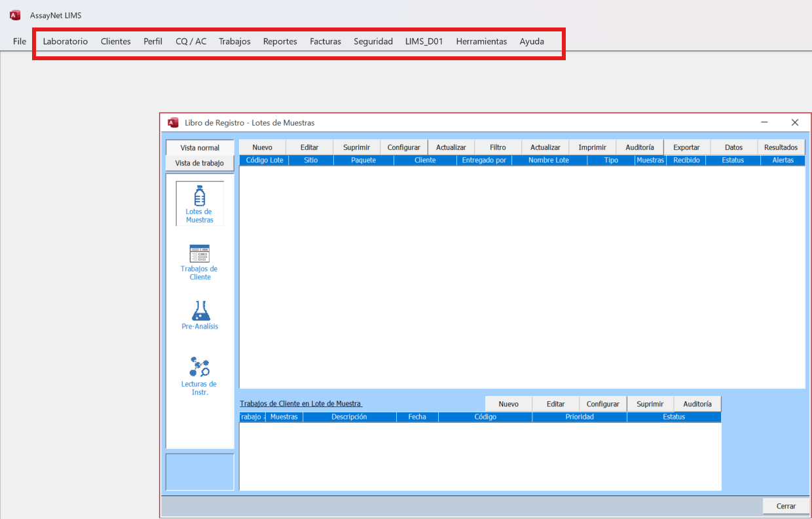Switch to Vista de trabajo
Screen dimensions: 812x519
click(200, 163)
